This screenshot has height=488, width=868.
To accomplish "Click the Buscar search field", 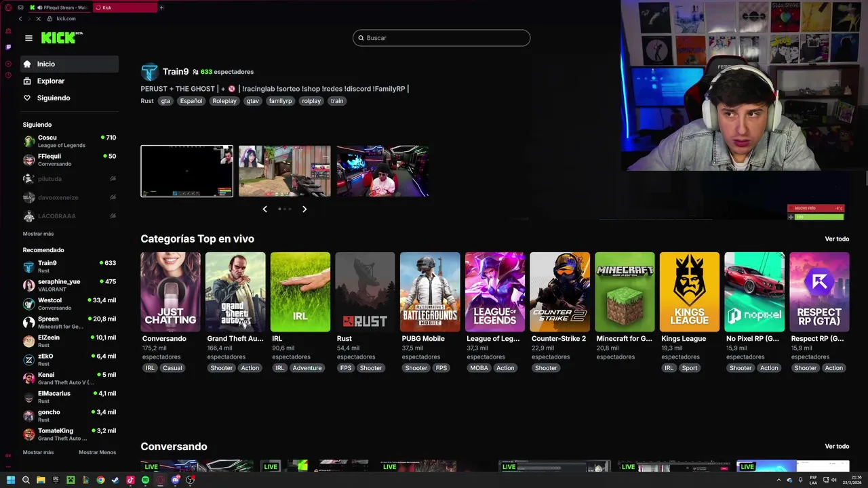I will pyautogui.click(x=441, y=38).
